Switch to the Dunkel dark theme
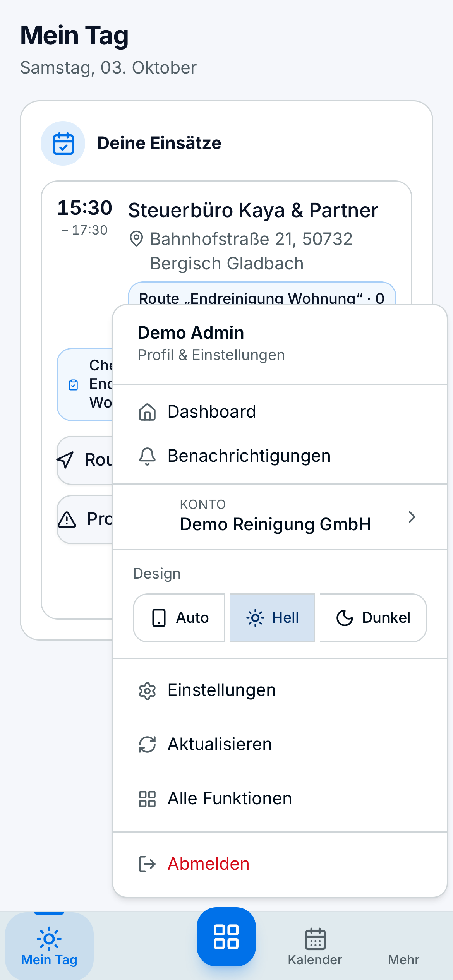The height and width of the screenshot is (980, 453). [373, 618]
